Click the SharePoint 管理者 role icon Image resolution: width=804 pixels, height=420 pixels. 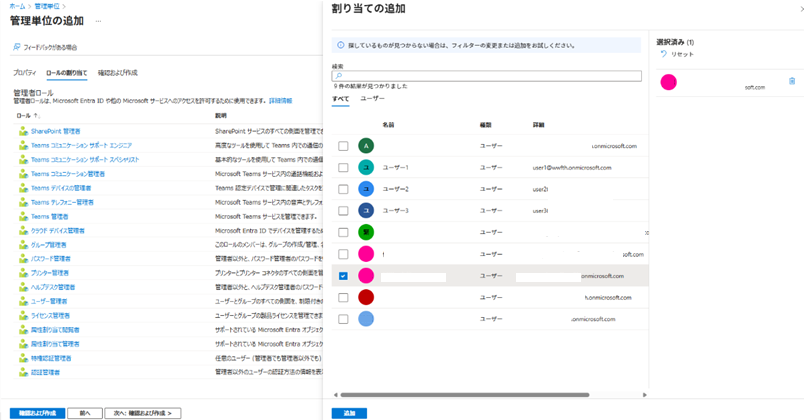click(23, 131)
